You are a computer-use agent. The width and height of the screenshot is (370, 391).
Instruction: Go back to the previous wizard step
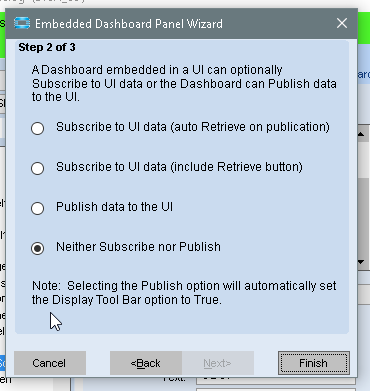coord(146,363)
